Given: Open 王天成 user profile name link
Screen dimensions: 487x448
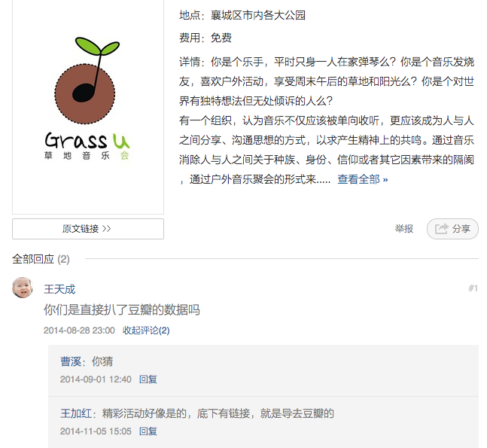Looking at the screenshot, I should [x=59, y=289].
